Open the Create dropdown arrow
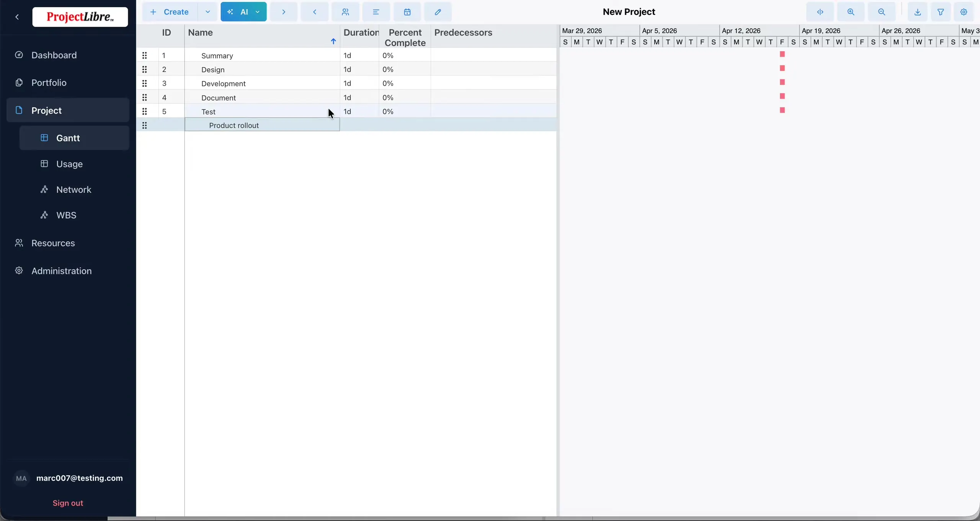This screenshot has height=521, width=980. 208,12
